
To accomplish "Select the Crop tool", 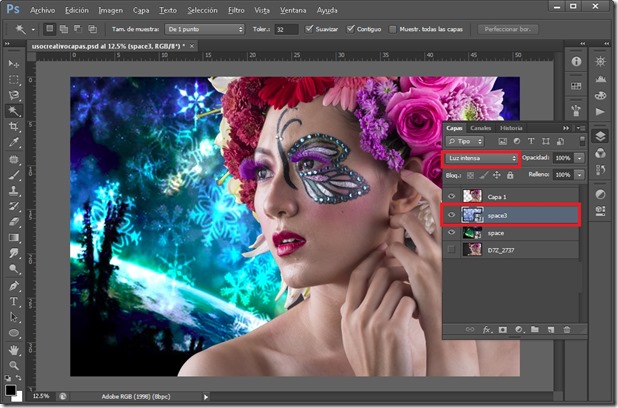I will click(x=14, y=127).
